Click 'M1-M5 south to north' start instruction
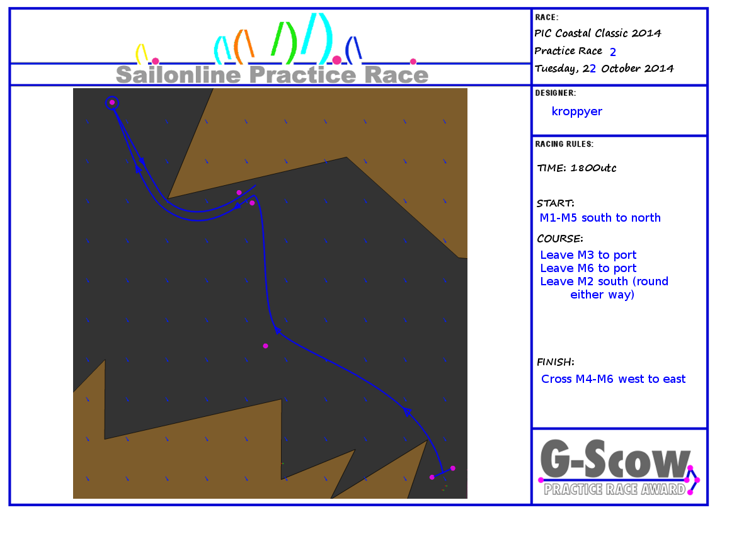Screen dimensions: 756x534 coord(600,218)
